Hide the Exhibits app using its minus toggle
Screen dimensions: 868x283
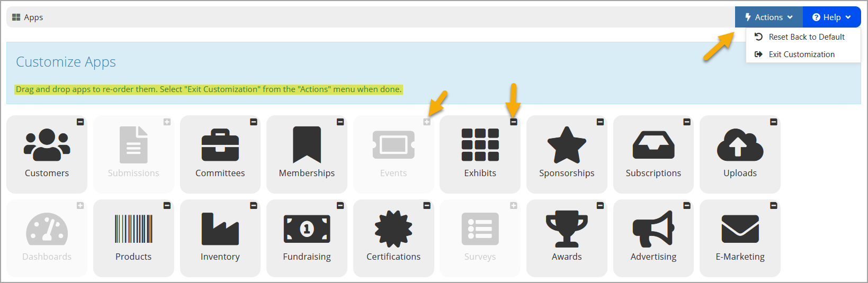(x=513, y=122)
